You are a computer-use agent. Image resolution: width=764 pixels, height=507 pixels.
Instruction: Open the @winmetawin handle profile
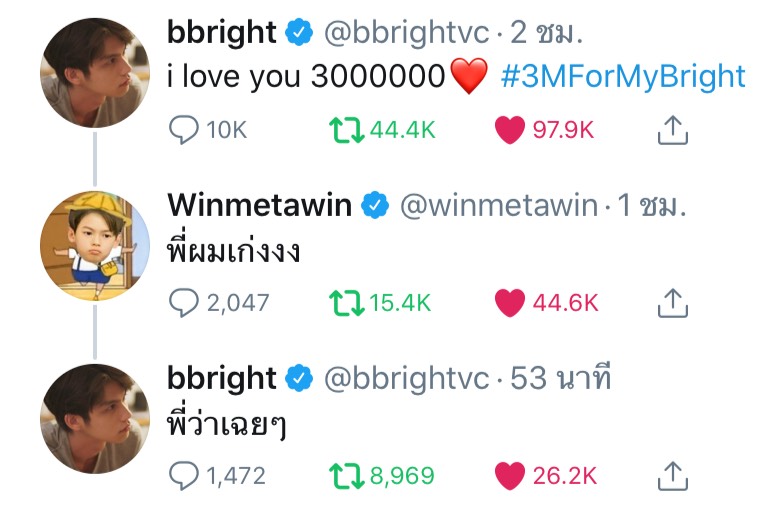pos(498,205)
